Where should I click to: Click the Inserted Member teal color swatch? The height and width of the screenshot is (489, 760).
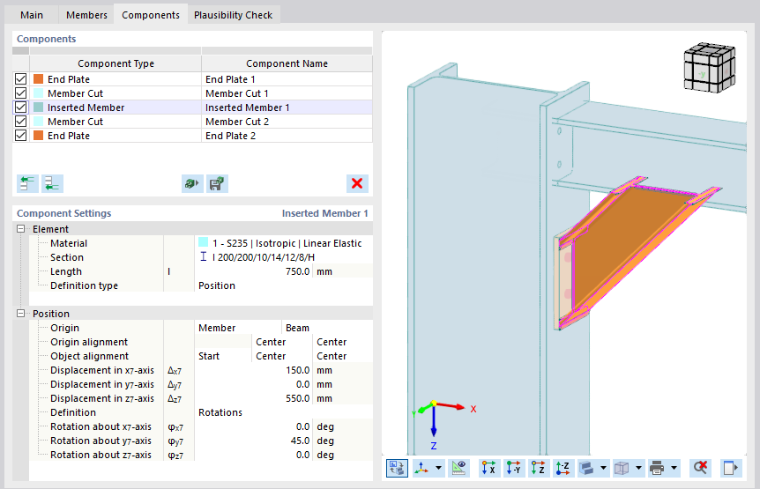coord(38,107)
